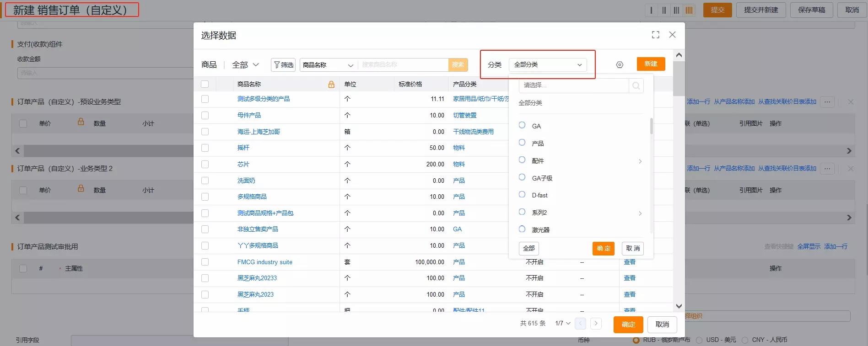Click the 筛选 filter button
Screen dimensions: 868x346
click(283, 65)
